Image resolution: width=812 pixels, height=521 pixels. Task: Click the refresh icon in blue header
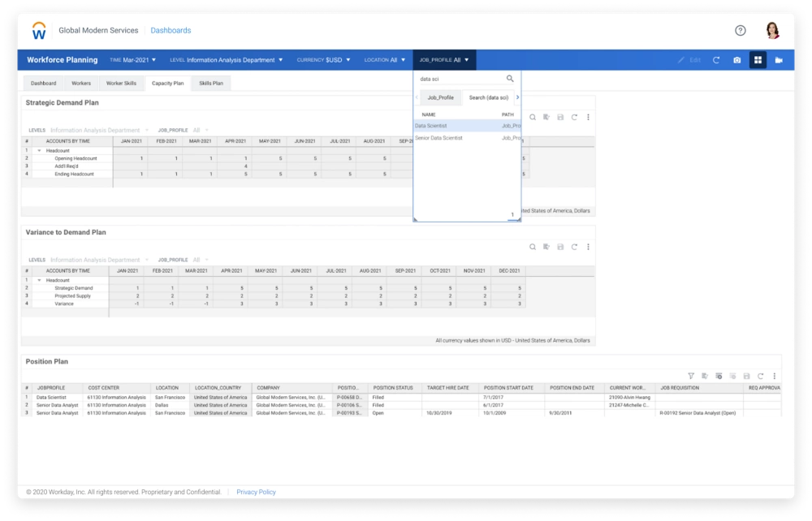pos(716,60)
